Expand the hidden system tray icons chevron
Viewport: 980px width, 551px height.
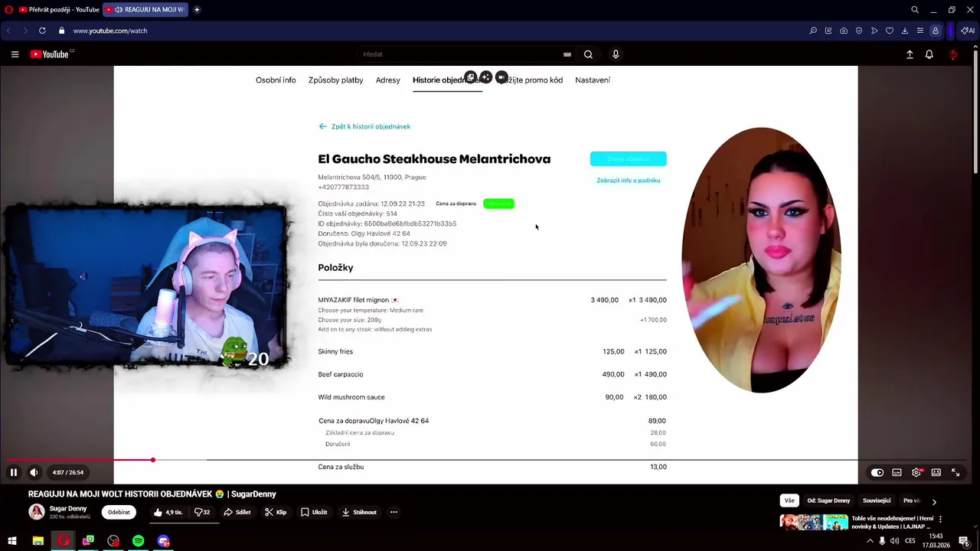coord(870,541)
